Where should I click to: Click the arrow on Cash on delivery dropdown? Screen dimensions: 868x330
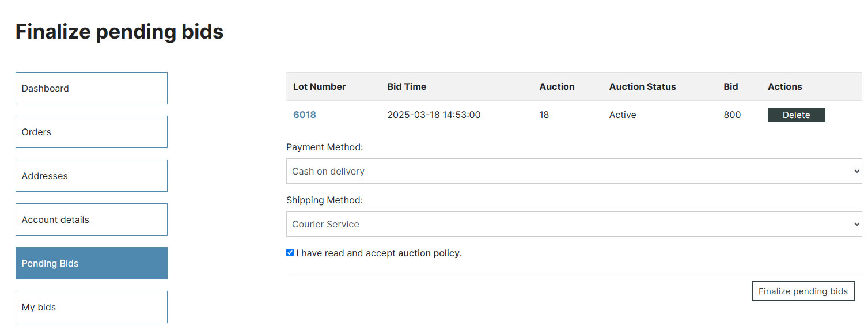point(856,172)
